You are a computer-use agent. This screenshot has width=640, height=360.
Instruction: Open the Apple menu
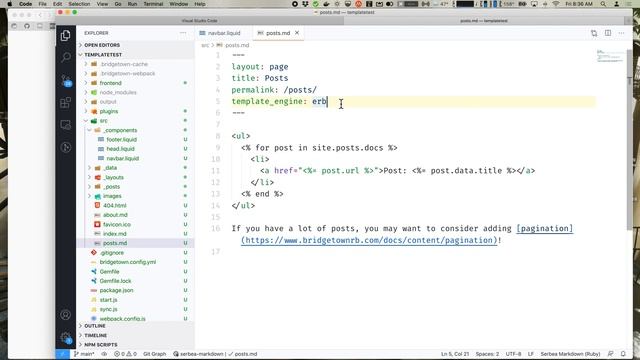(x=9, y=4)
